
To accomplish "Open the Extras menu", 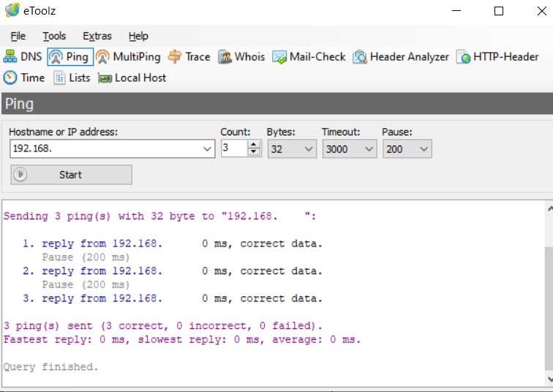I will coord(97,36).
